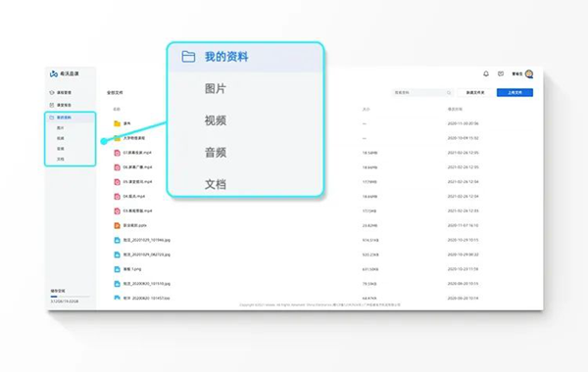Choose 文档 in the enlarged callout
The width and height of the screenshot is (588, 372).
(x=216, y=184)
